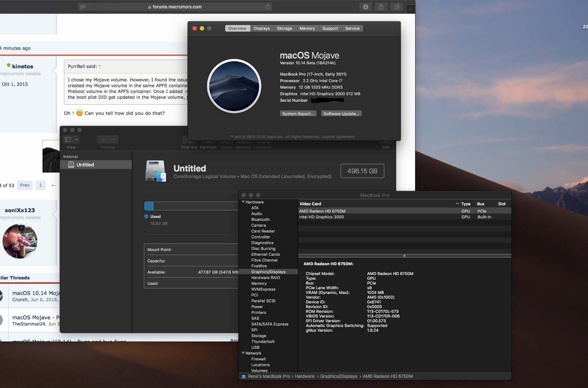Click Disk Utility add volume plus icon
This screenshot has height=388, width=588.
tap(102, 140)
